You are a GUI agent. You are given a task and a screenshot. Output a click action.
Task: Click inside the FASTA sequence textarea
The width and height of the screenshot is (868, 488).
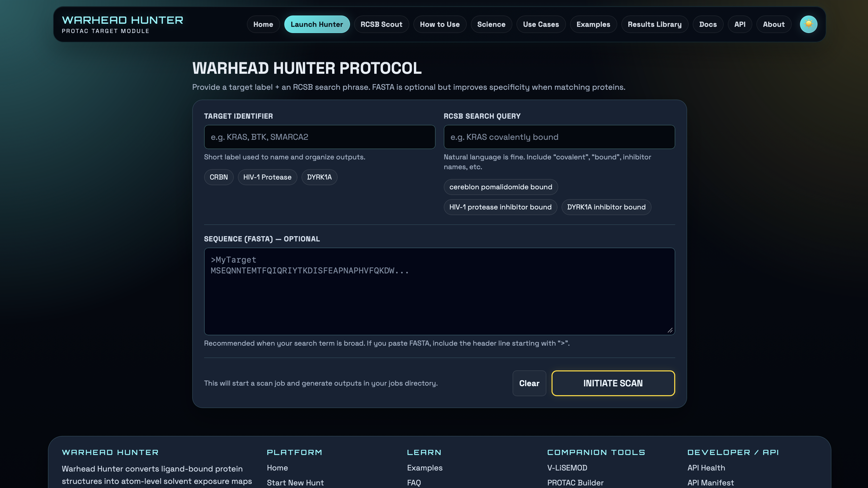439,291
